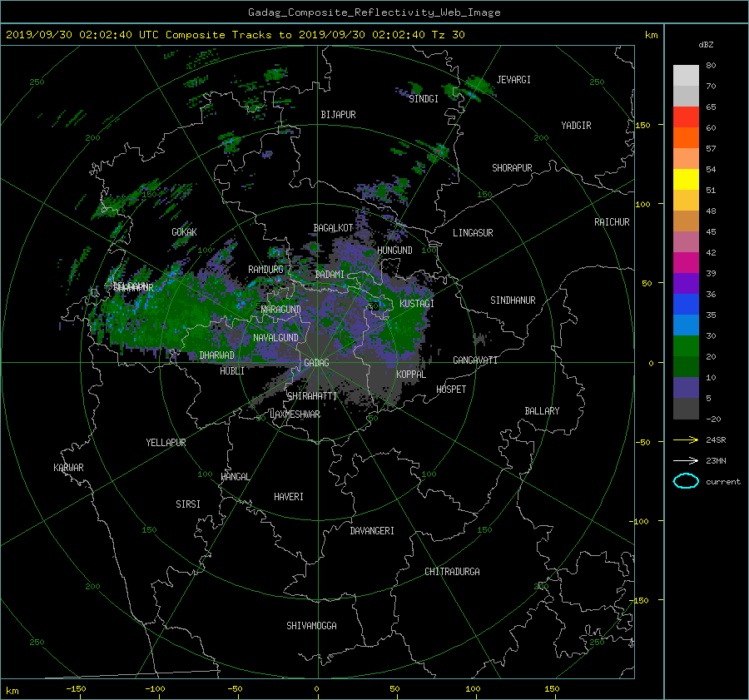Click the HAVERI city label
Image resolution: width=749 pixels, height=700 pixels.
tap(289, 497)
